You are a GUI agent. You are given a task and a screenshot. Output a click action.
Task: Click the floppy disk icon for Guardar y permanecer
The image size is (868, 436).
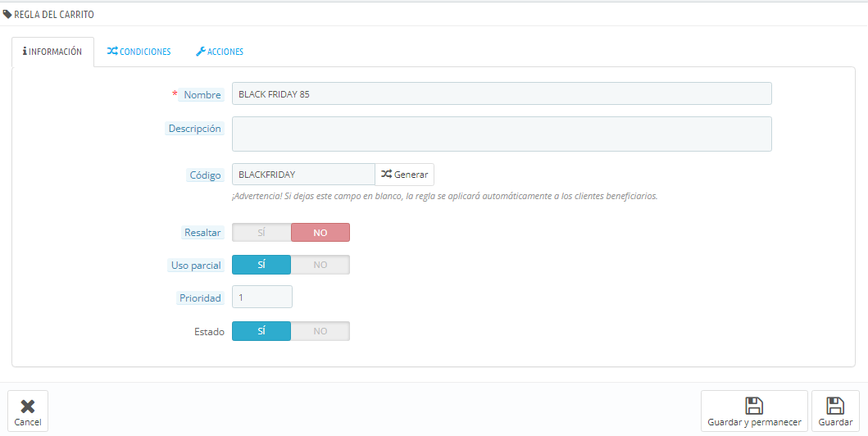(754, 406)
